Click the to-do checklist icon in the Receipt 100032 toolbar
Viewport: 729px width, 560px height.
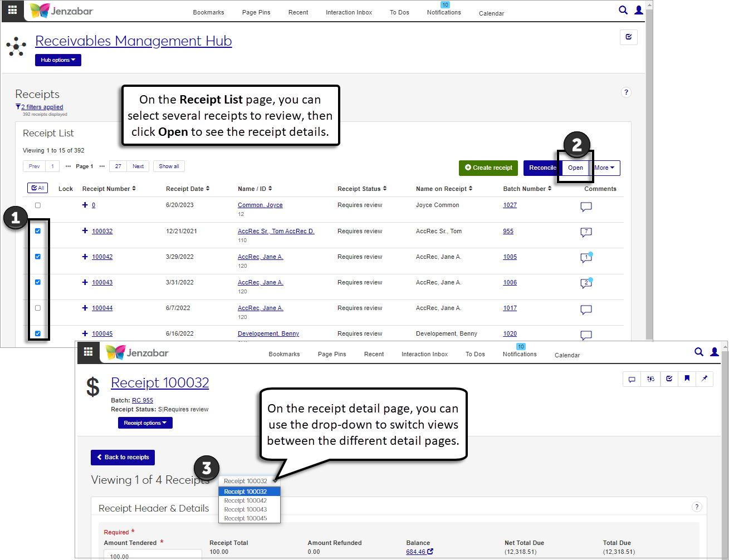tap(669, 379)
